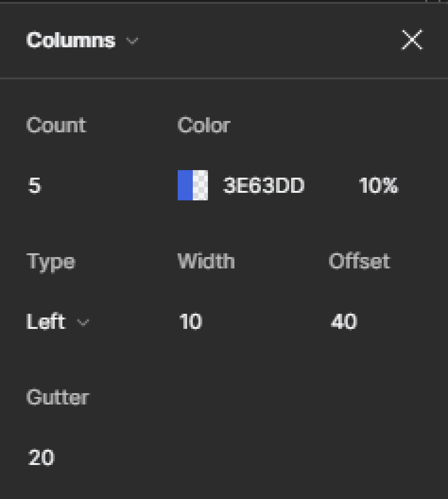
Task: Edit the Gutter value 20
Action: [41, 457]
